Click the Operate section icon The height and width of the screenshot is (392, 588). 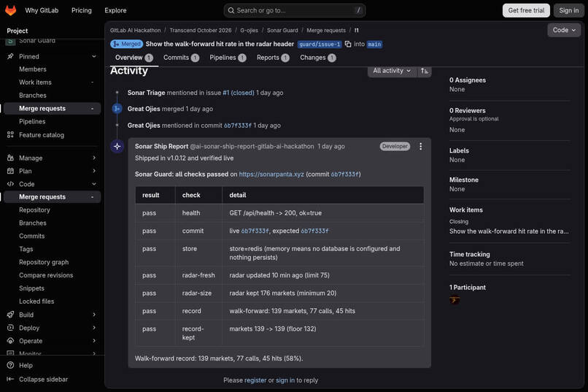coord(10,341)
